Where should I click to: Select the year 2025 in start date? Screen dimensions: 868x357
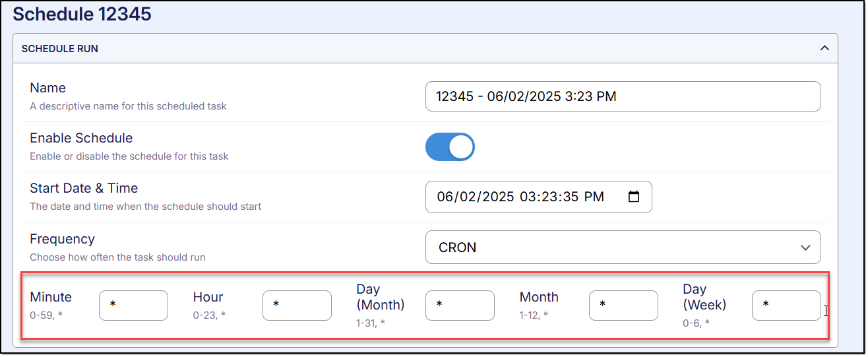tap(495, 197)
